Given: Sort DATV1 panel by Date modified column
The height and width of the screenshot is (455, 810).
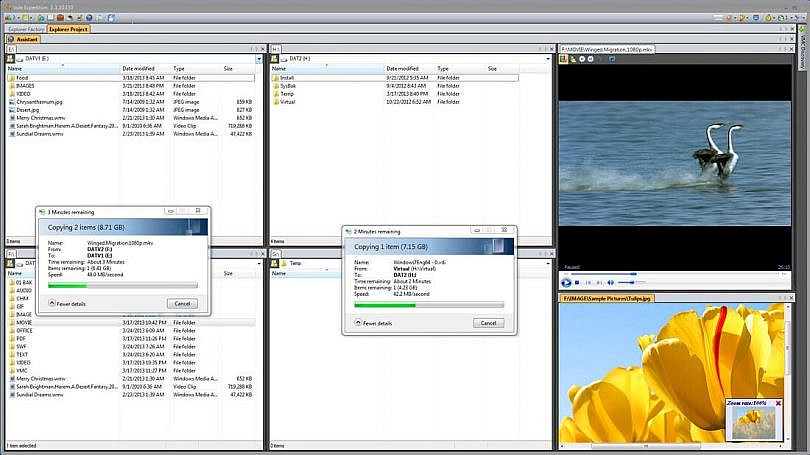Looking at the screenshot, I should click(x=145, y=69).
